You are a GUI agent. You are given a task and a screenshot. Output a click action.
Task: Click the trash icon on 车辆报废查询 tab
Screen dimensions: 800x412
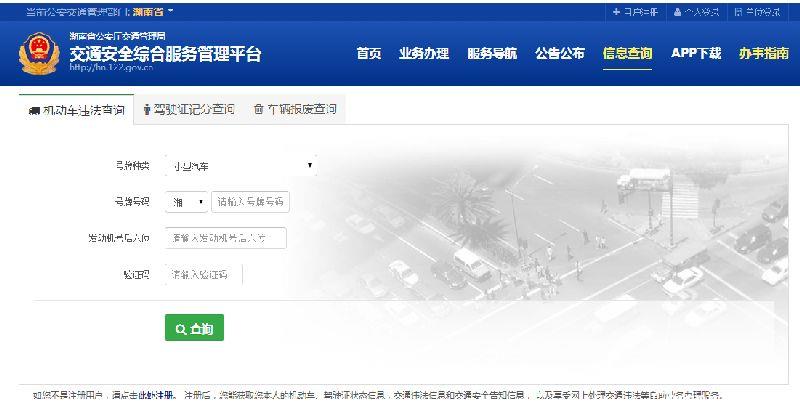tap(259, 109)
